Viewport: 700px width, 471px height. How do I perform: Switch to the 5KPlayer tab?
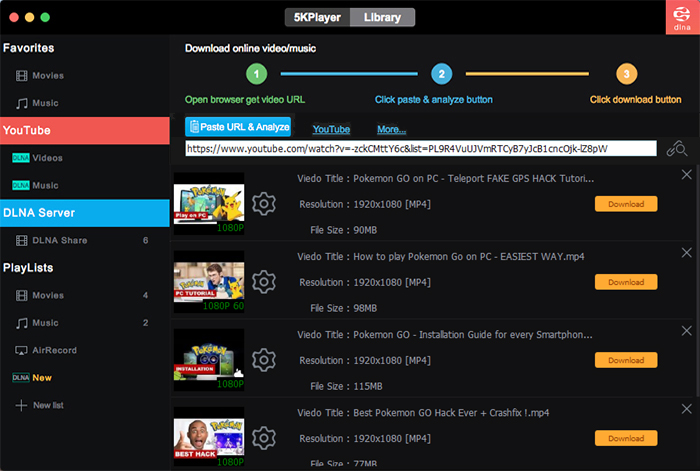(x=317, y=17)
